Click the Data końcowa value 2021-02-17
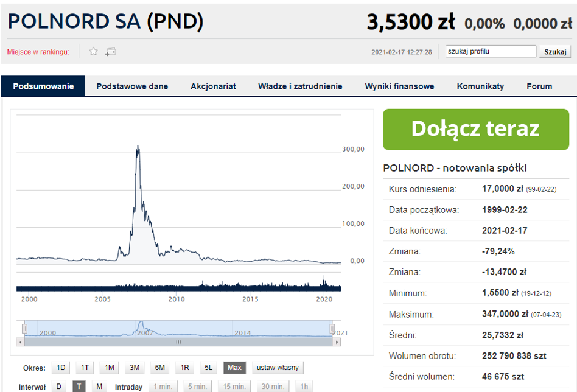 (505, 231)
